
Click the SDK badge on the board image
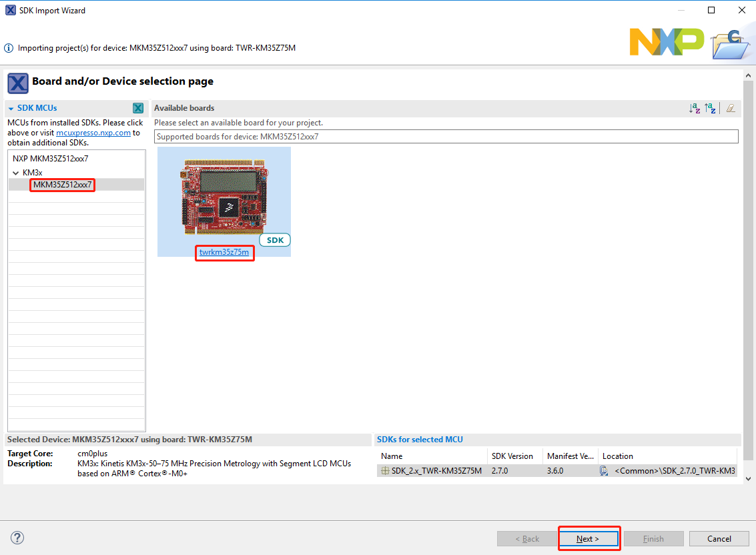274,240
